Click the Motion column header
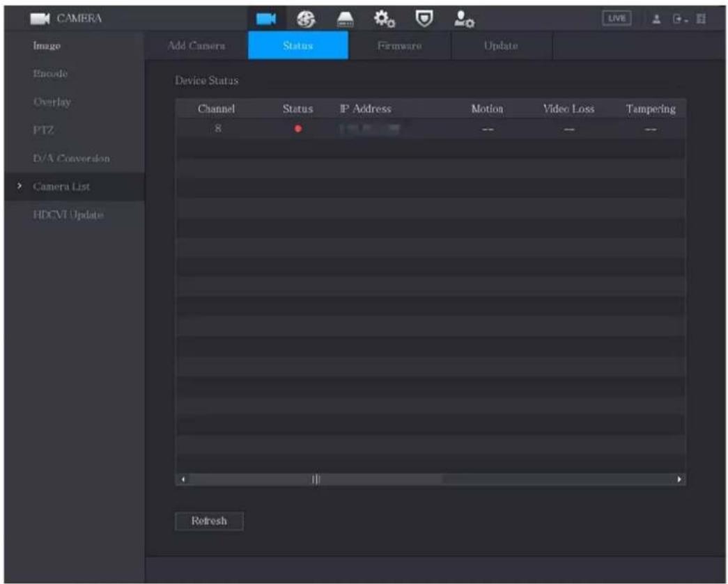This screenshot has height=584, width=728. tap(488, 109)
